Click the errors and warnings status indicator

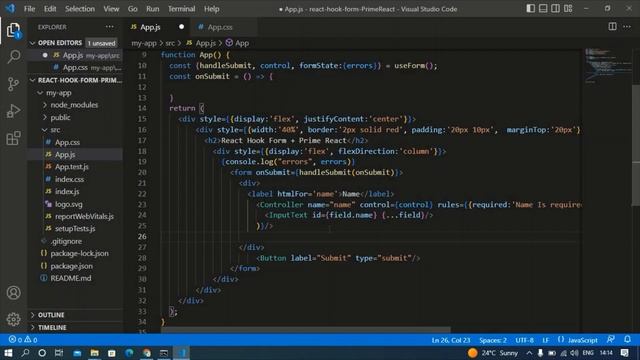(23, 340)
